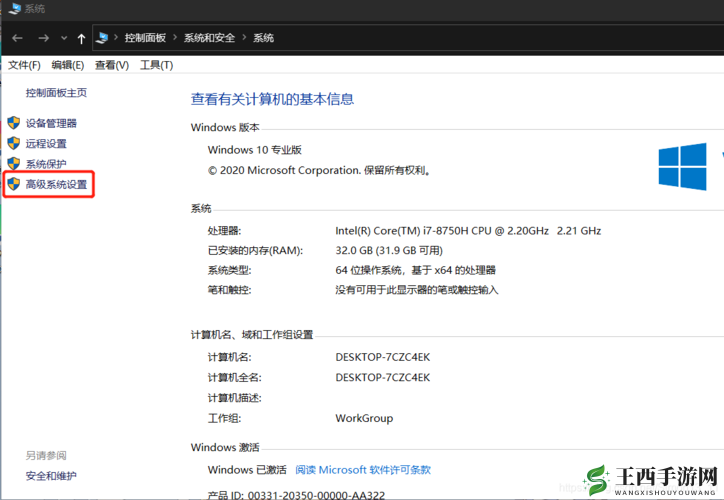Image resolution: width=724 pixels, height=500 pixels.
Task: Click the Intel(R) Core(TM) i7-8750H processor value
Action: 468,231
